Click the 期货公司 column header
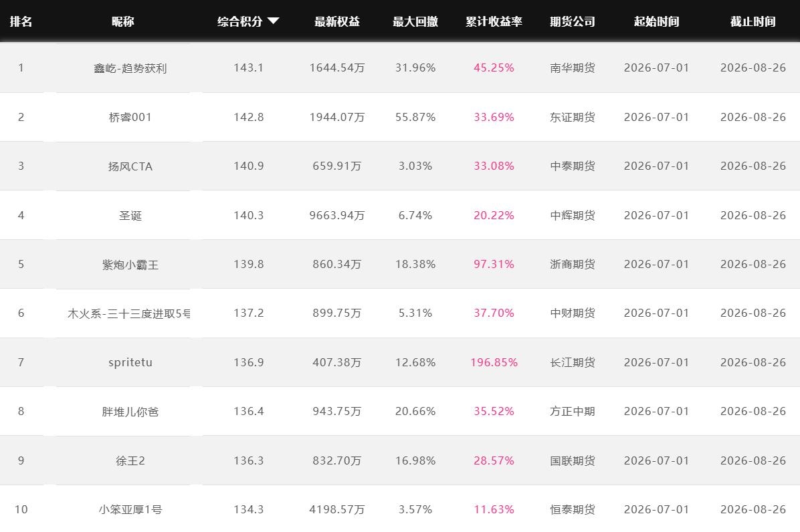Viewport: 800px width, 532px height. point(573,21)
